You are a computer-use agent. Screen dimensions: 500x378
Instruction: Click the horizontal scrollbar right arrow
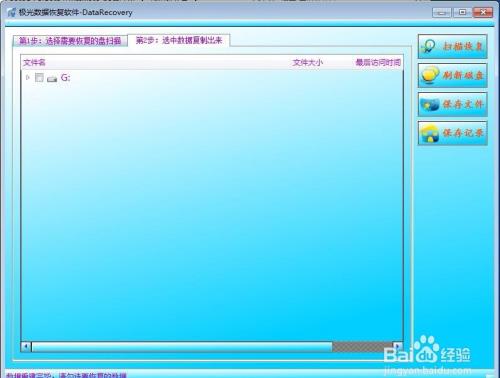click(x=397, y=347)
